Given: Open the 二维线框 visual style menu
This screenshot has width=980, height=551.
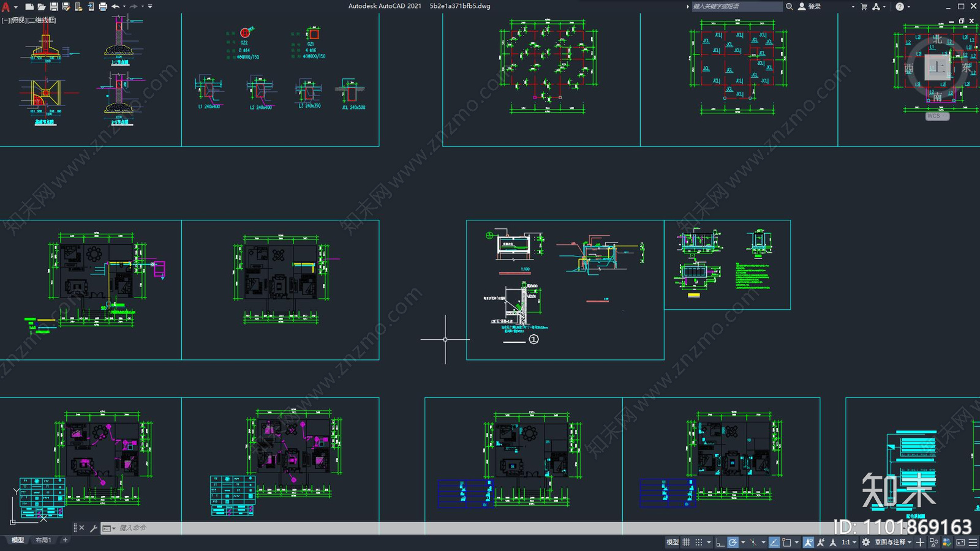Looking at the screenshot, I should (x=42, y=20).
